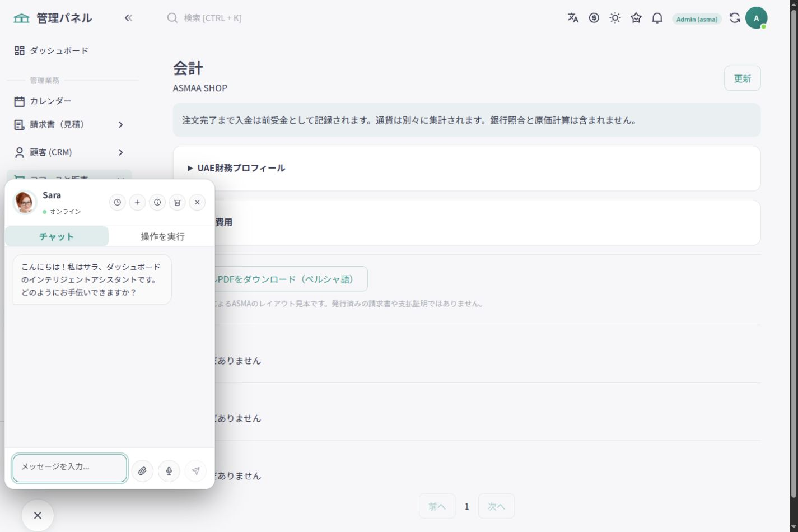Attach a file with paperclip icon
The width and height of the screenshot is (798, 532).
(142, 471)
